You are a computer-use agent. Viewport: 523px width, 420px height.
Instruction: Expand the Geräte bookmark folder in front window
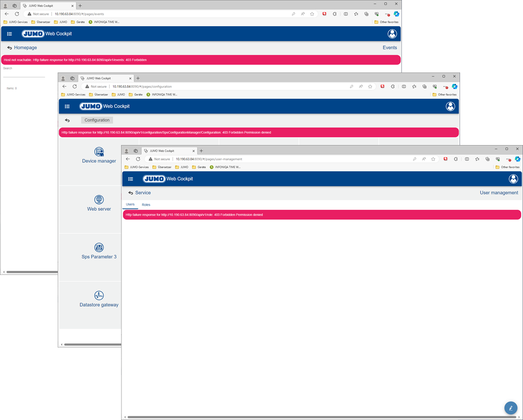click(x=199, y=167)
